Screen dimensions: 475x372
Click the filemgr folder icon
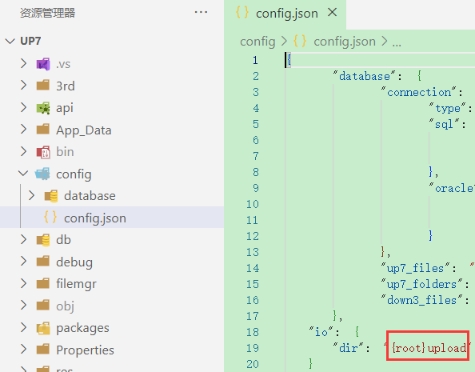(43, 283)
